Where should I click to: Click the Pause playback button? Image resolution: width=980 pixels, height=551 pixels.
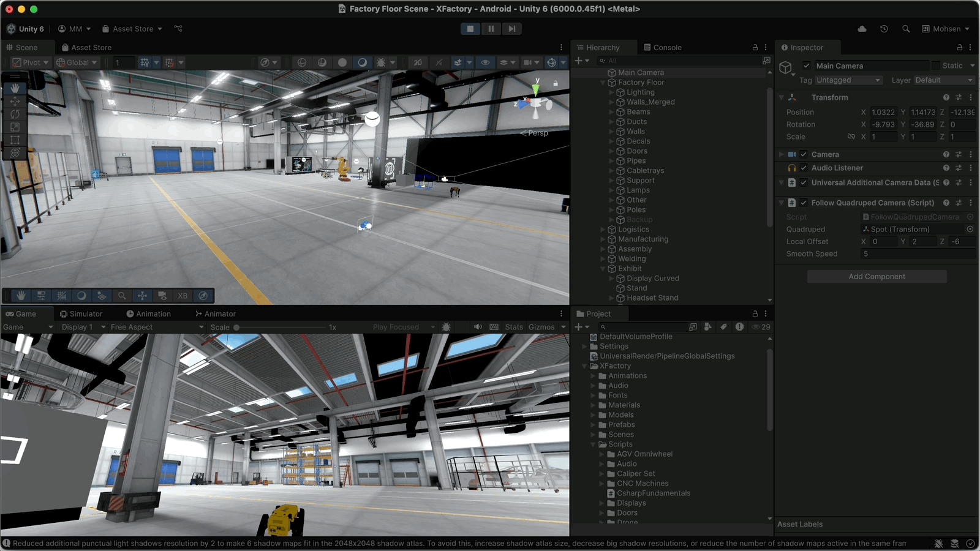click(491, 29)
